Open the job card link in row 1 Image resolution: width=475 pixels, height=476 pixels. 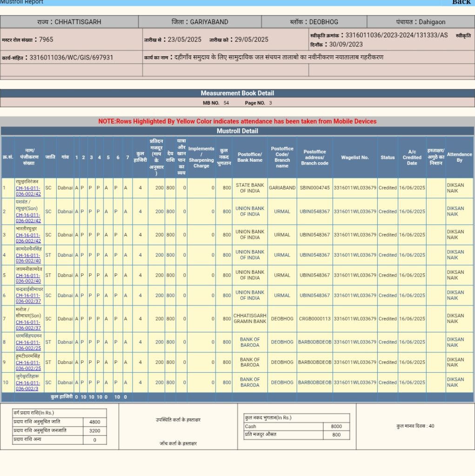pyautogui.click(x=28, y=191)
